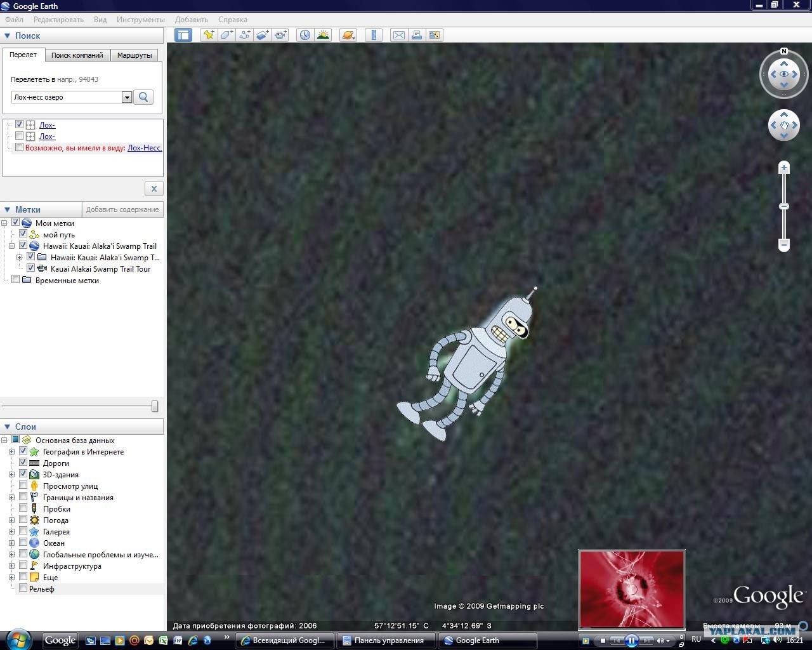Select Kauai Alakai Swamp Trail Tour
This screenshot has height=650, width=812.
click(x=100, y=269)
